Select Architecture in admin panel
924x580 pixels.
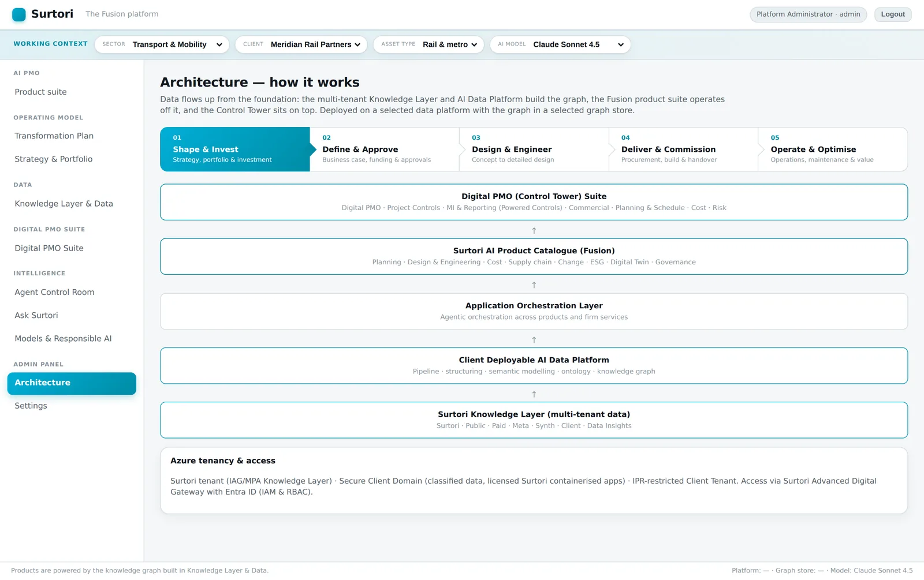[72, 383]
